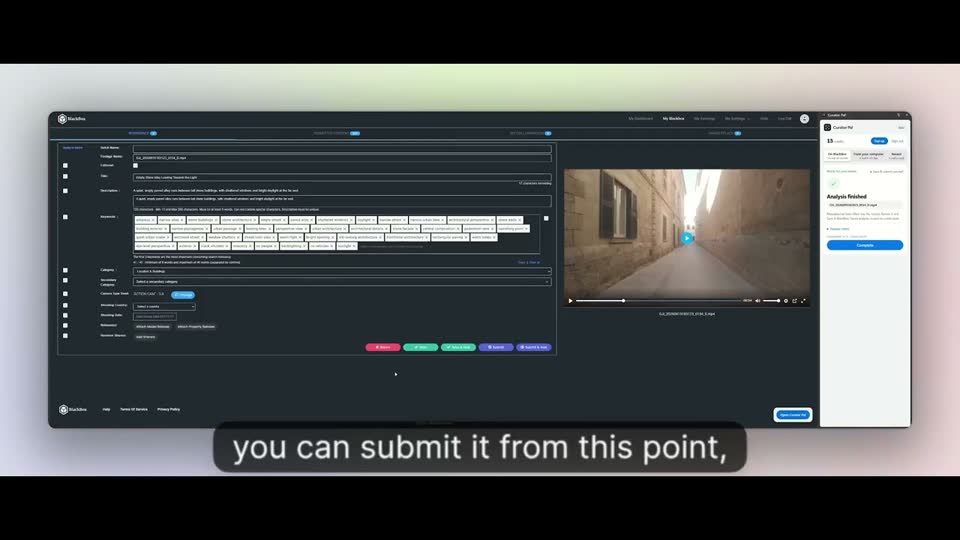This screenshot has width=960, height=540.
Task: Tick the row checkbox beside Shooting Country
Action: (66, 306)
